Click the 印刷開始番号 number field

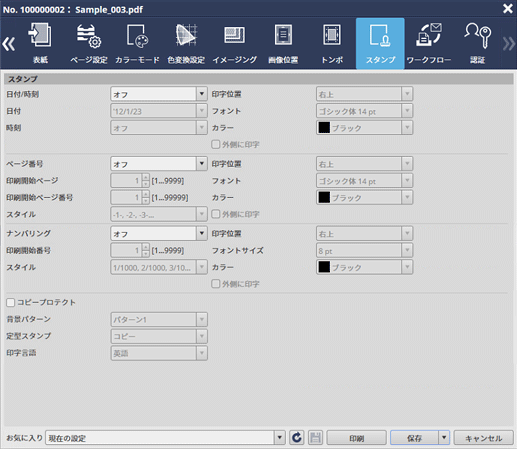126,250
